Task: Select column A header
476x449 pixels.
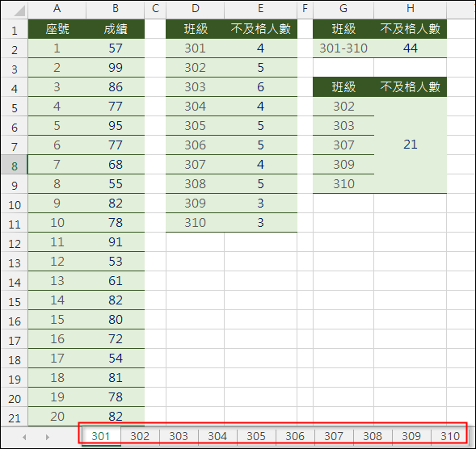Action: click(57, 9)
